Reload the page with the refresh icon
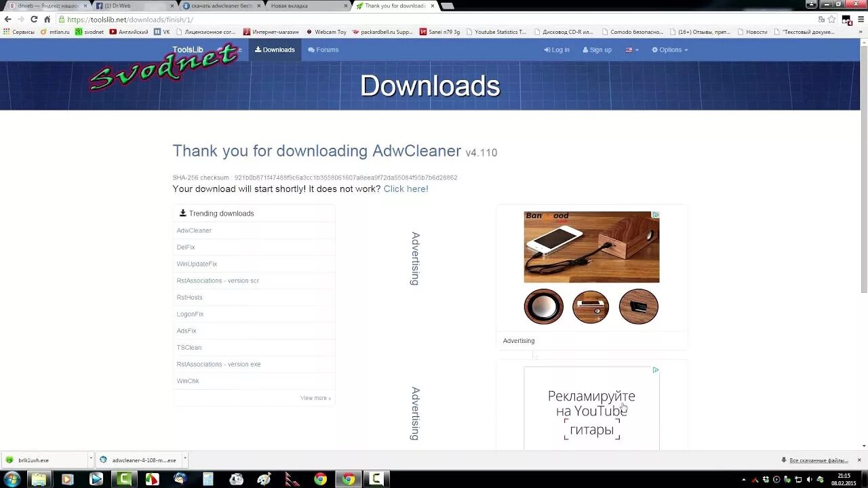This screenshot has height=488, width=868. point(34,20)
